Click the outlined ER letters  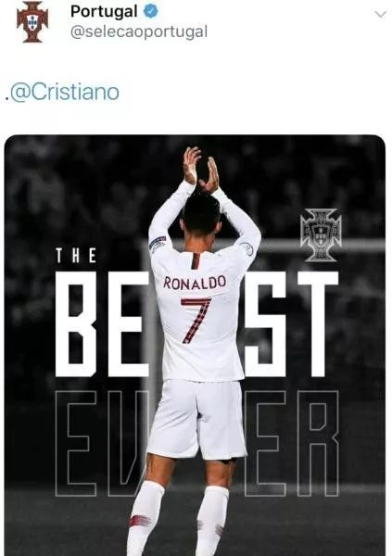pyautogui.click(x=291, y=443)
